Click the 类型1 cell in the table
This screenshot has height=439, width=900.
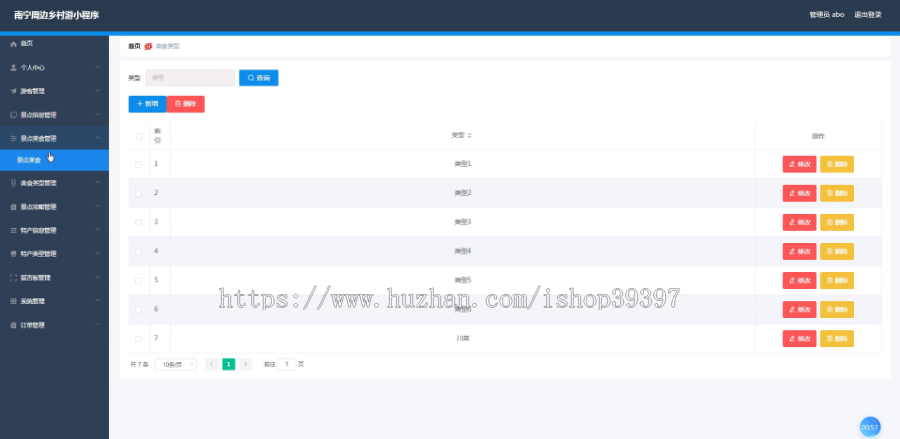coord(463,164)
